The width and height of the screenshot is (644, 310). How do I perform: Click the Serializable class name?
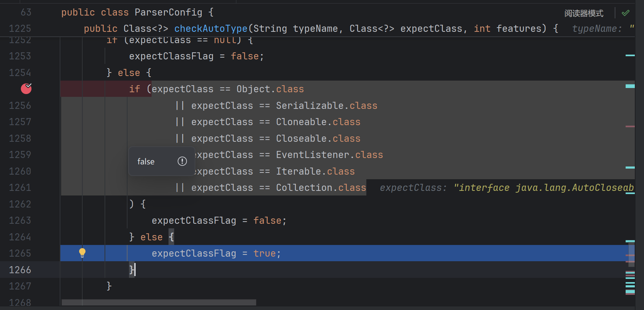(x=310, y=106)
